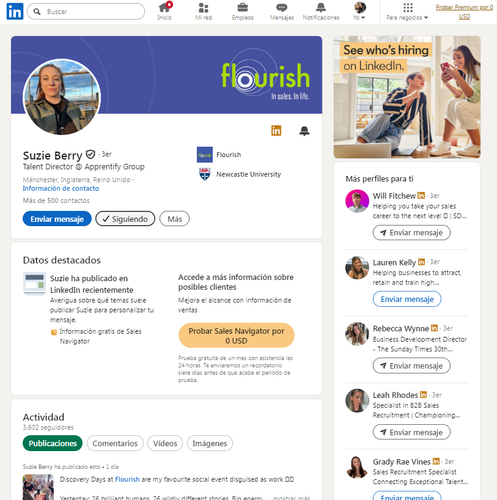
Task: Open Flourish link in the post
Action: click(x=127, y=479)
